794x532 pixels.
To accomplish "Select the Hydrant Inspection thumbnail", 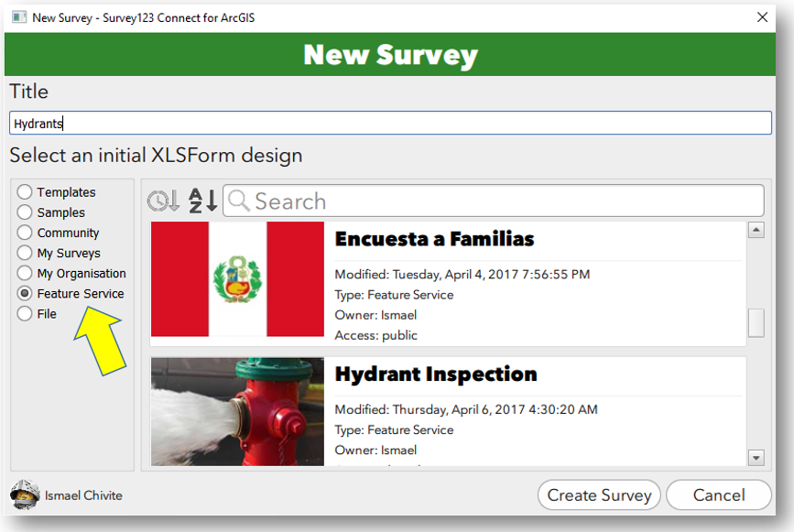I will pos(237,411).
